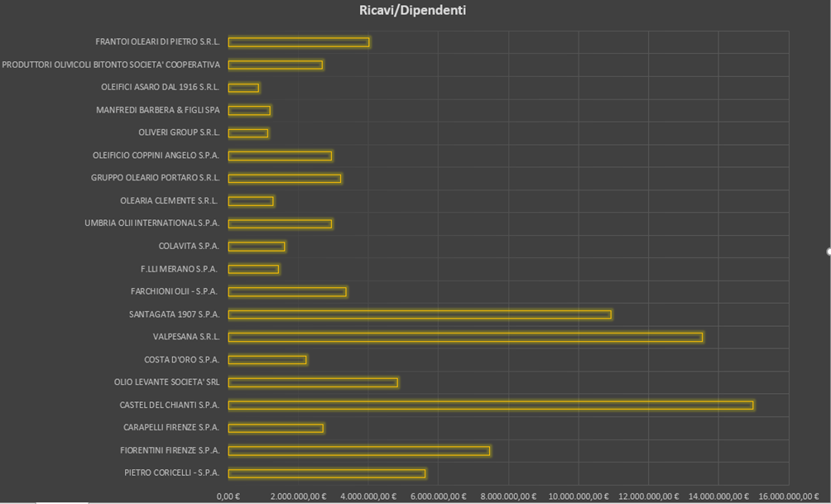
Task: Click the PRODUTTORI OLIVICOLI BITONTO bar
Action: [276, 65]
